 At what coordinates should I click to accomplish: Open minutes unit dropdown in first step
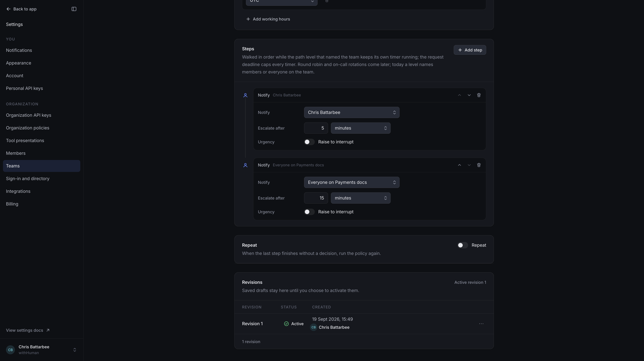coord(361,128)
